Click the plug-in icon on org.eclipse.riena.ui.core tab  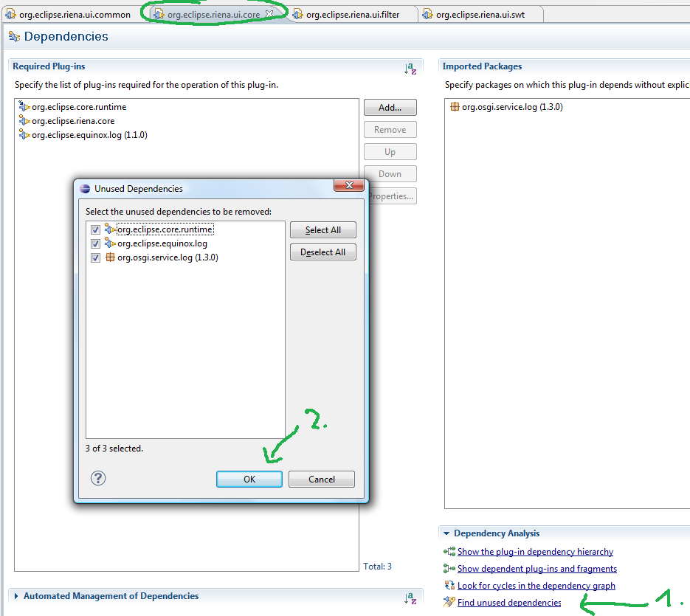tap(159, 15)
